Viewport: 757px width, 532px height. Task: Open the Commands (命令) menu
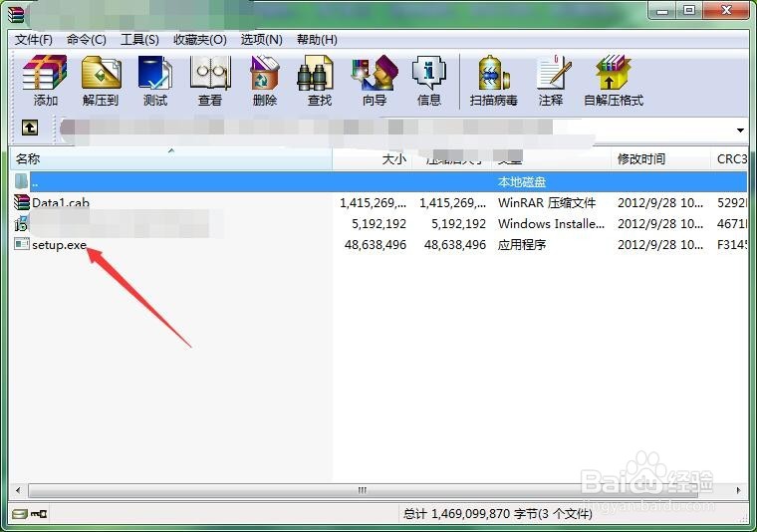[x=87, y=40]
